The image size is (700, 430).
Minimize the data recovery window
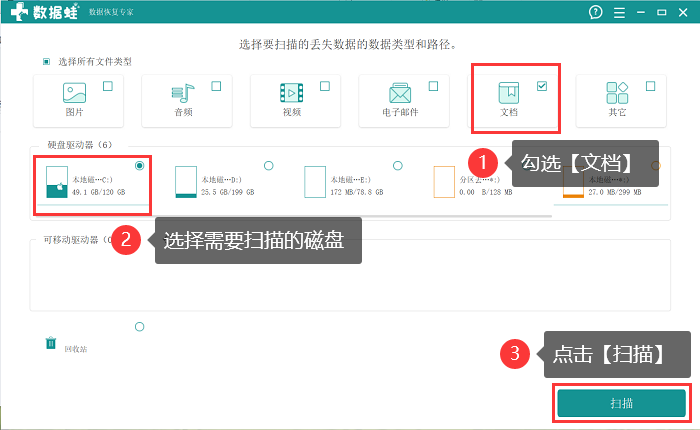coord(641,13)
